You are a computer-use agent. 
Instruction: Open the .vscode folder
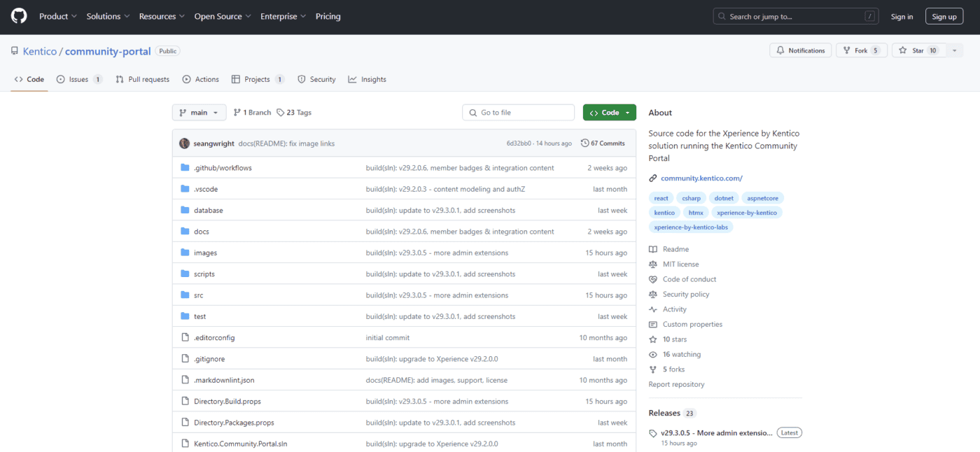point(206,189)
